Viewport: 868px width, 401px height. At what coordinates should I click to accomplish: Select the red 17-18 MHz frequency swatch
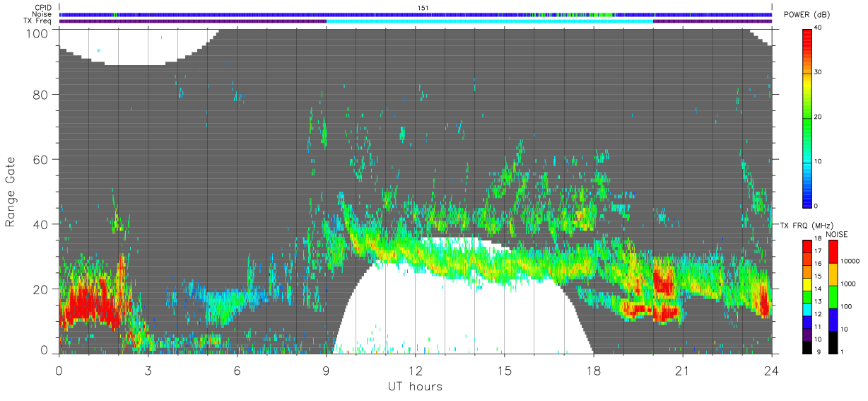807,245
